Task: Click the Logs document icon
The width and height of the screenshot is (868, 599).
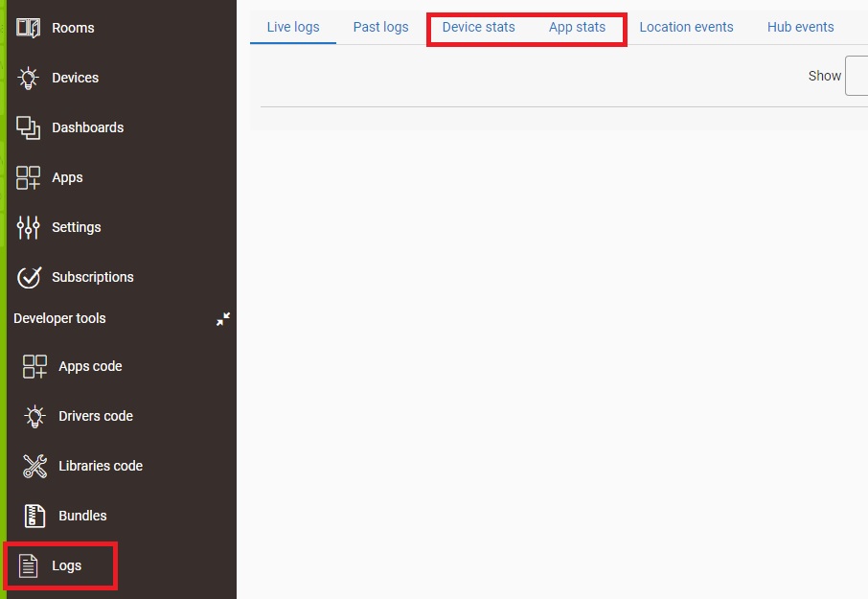Action: click(x=28, y=565)
